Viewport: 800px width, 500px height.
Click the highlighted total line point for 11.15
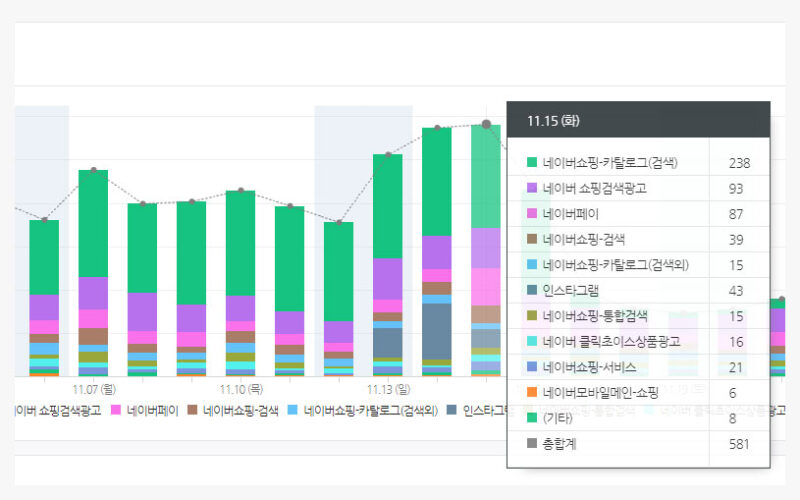[x=486, y=124]
